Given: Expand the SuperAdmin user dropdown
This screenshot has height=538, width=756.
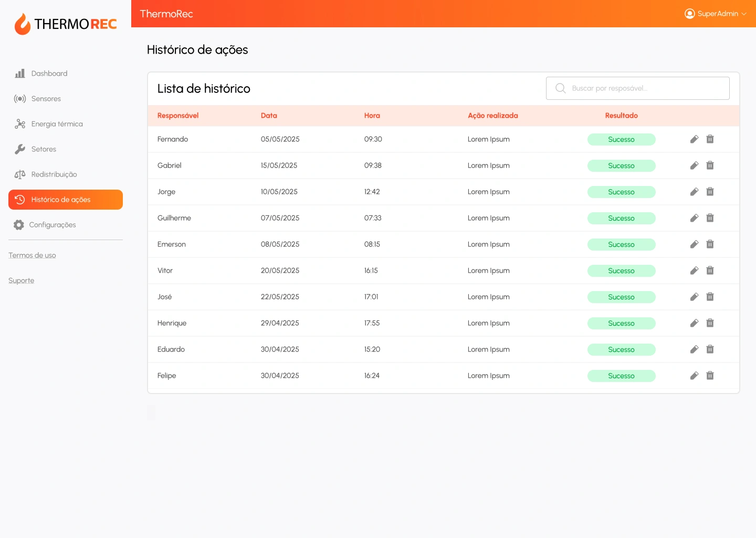Looking at the screenshot, I should point(715,14).
